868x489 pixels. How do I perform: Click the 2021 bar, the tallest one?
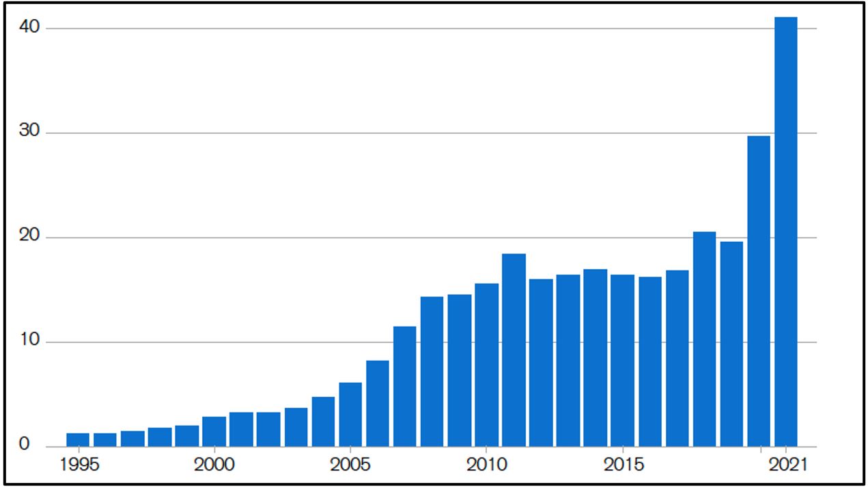click(x=786, y=232)
